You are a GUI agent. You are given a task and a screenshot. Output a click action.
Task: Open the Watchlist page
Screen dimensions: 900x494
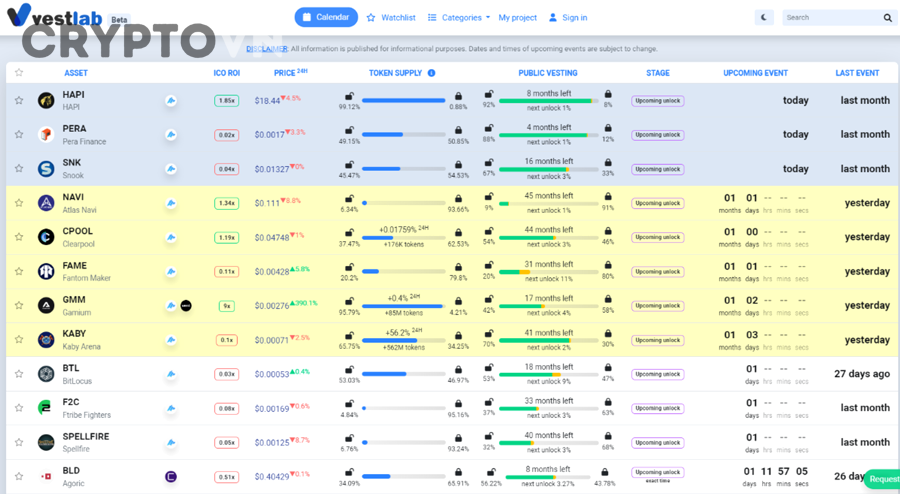tap(391, 18)
